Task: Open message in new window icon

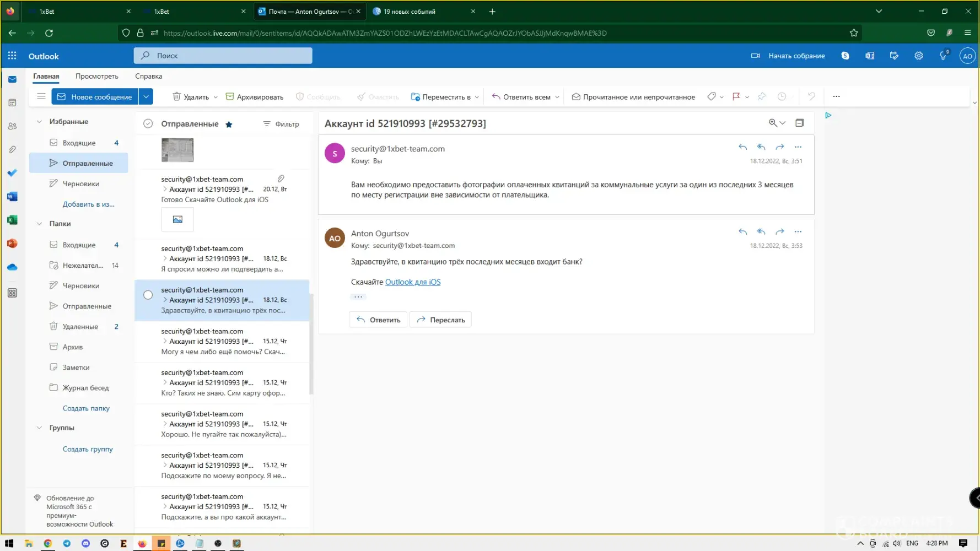Action: [x=799, y=123]
